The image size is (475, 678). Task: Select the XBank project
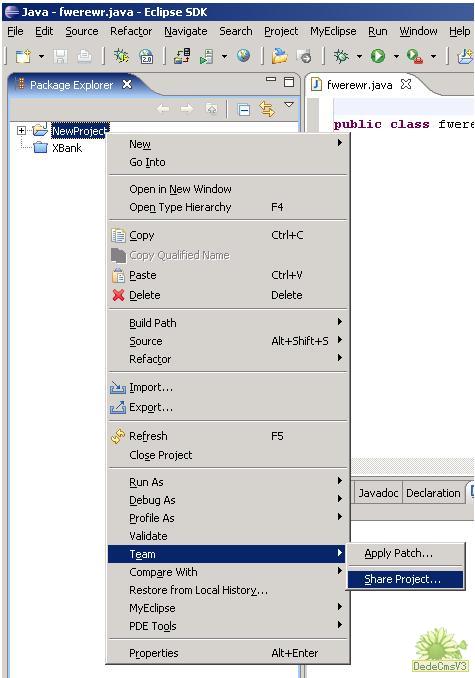point(67,148)
